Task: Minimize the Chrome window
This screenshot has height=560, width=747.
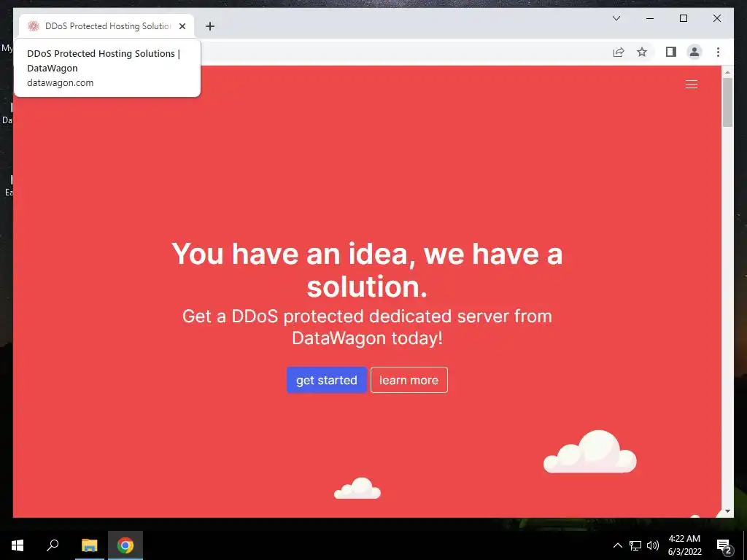Action: click(650, 18)
